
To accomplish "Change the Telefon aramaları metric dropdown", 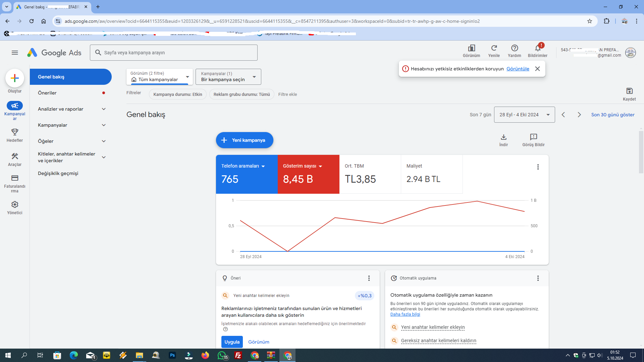I will pos(243,166).
